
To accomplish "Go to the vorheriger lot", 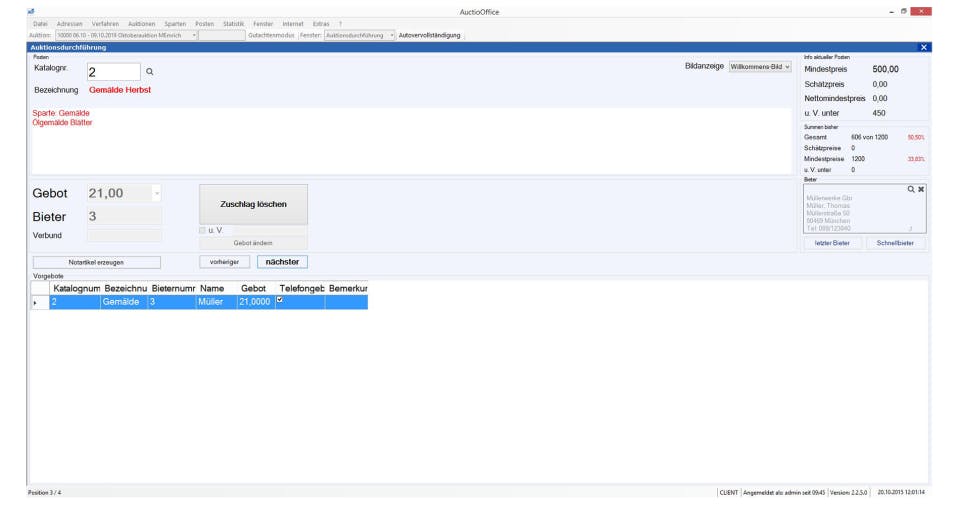I will pos(224,262).
